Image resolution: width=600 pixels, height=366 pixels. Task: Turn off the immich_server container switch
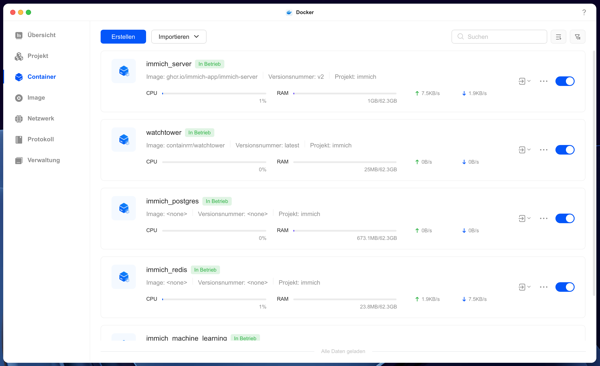[565, 81]
